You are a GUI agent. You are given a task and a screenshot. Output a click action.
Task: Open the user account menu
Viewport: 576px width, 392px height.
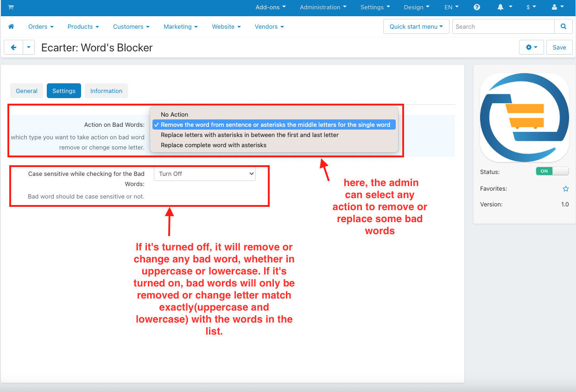pyautogui.click(x=557, y=7)
